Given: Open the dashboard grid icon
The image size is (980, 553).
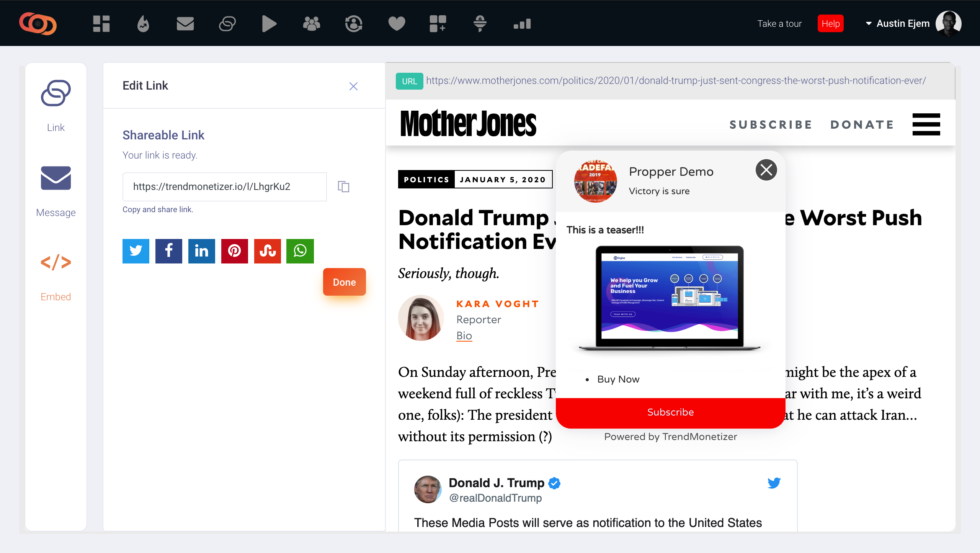Looking at the screenshot, I should click(101, 24).
